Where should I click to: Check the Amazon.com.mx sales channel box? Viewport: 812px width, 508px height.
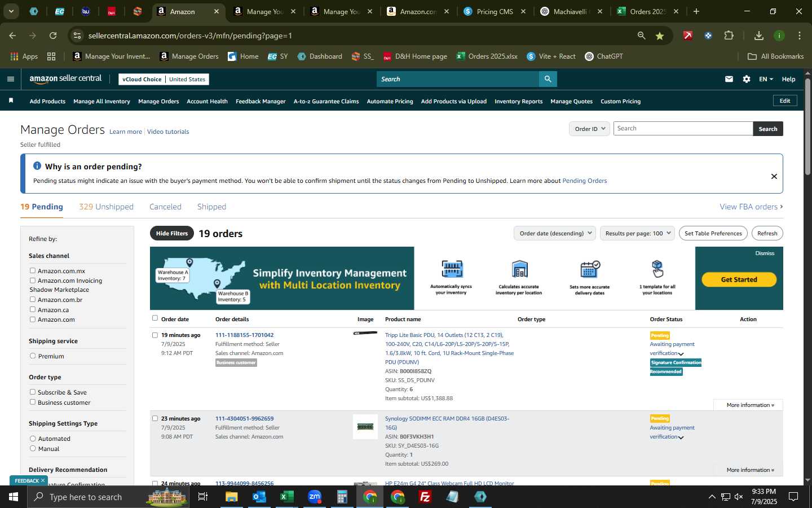tap(32, 270)
